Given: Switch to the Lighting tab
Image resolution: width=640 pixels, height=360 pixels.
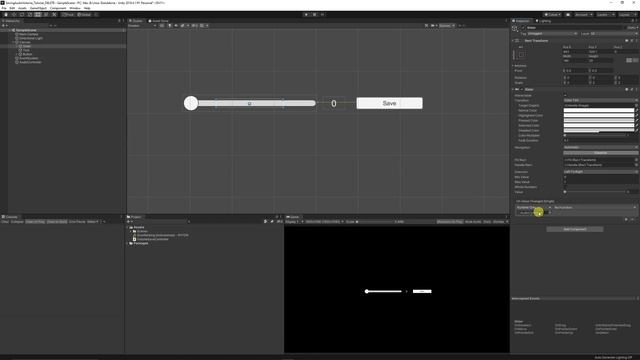Looking at the screenshot, I should click(544, 21).
